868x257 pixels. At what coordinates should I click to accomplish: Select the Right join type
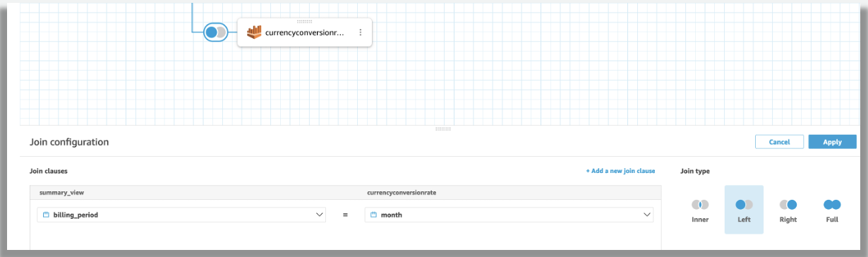788,210
